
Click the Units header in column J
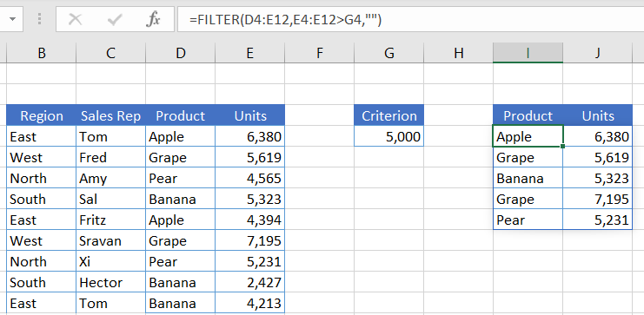coord(598,115)
